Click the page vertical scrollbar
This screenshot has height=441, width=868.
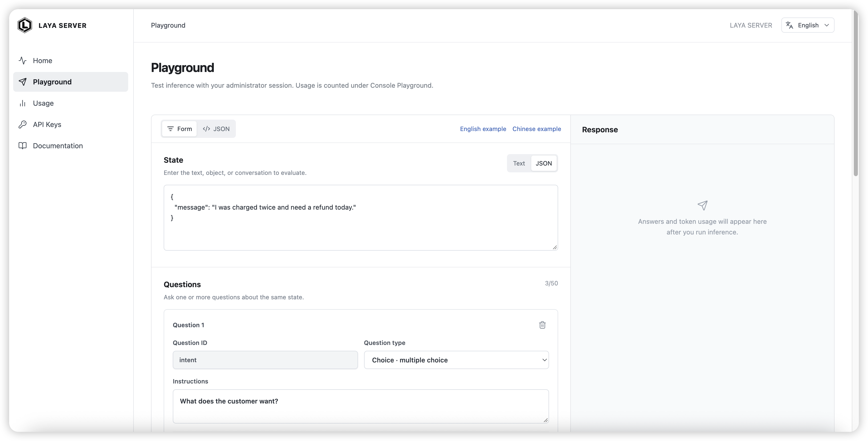(x=856, y=93)
